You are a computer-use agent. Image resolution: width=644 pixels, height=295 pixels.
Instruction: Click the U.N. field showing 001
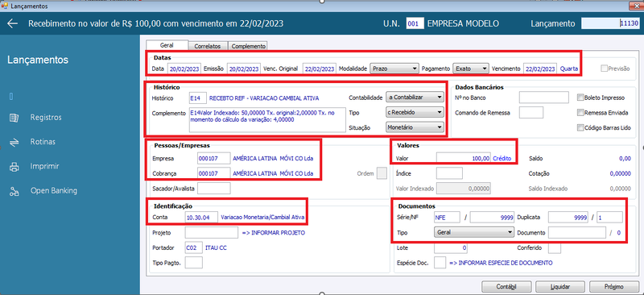click(x=415, y=24)
